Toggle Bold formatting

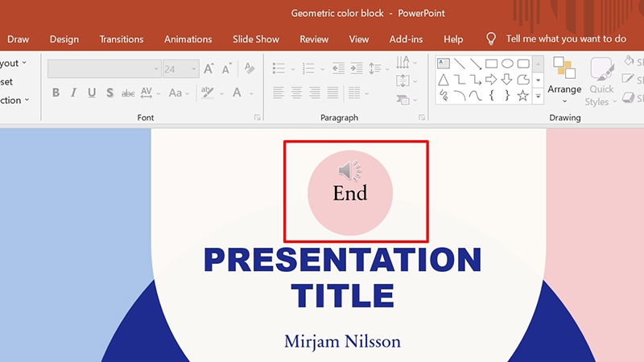(56, 93)
